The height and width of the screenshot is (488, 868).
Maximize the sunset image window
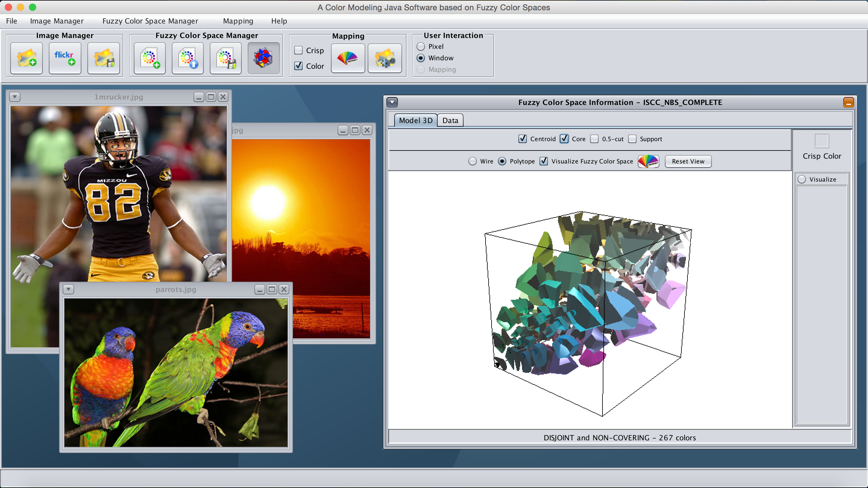point(355,130)
